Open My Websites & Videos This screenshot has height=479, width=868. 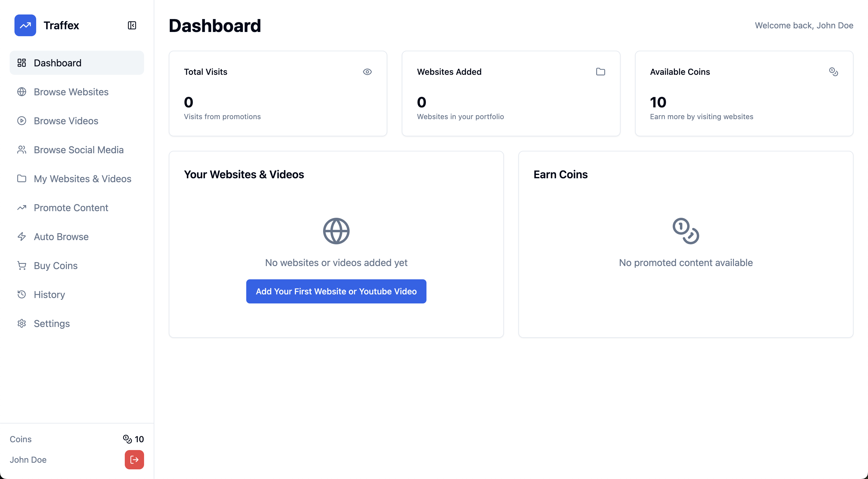point(77,179)
